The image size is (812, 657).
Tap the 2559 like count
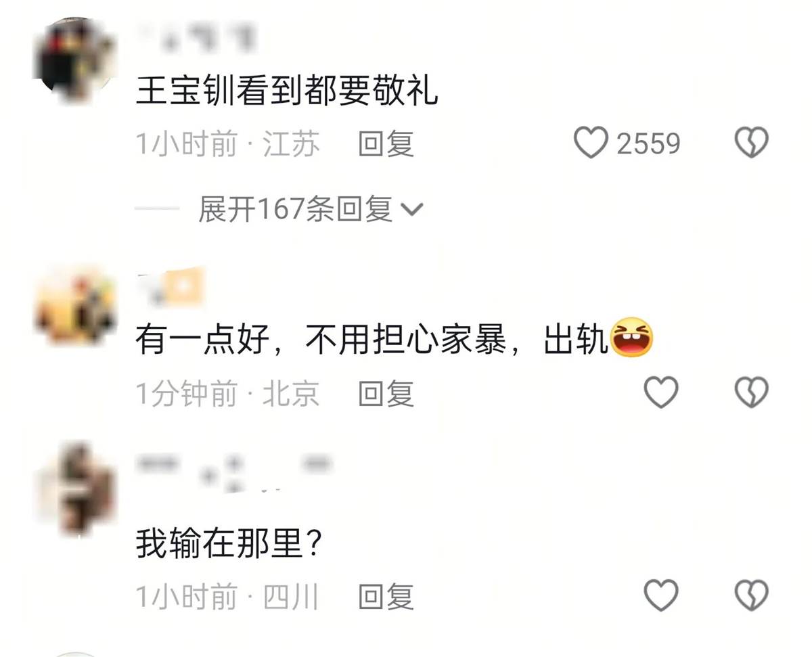(x=648, y=144)
